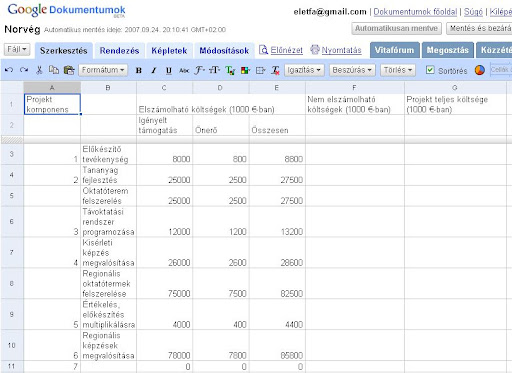Open the Módosítások tab

tap(224, 51)
